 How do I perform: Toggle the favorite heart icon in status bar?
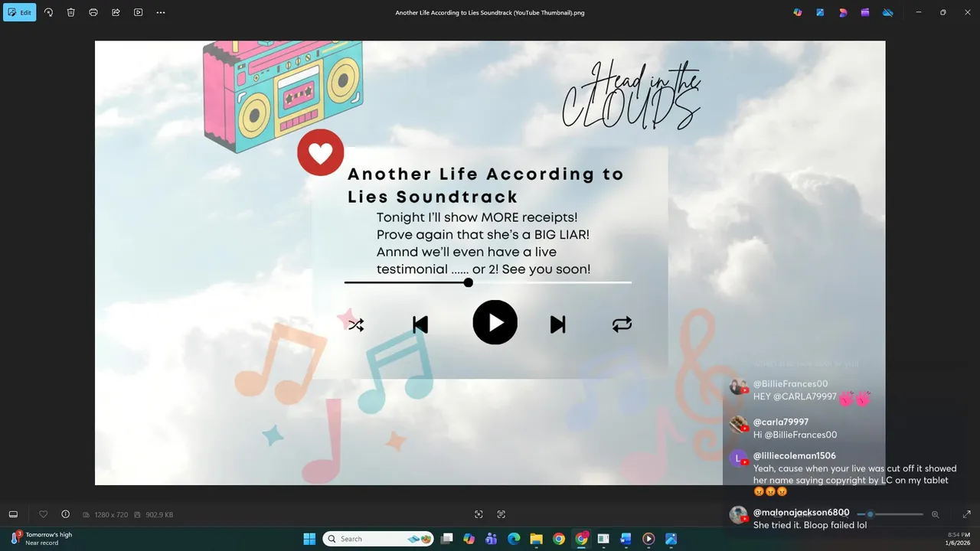click(43, 514)
